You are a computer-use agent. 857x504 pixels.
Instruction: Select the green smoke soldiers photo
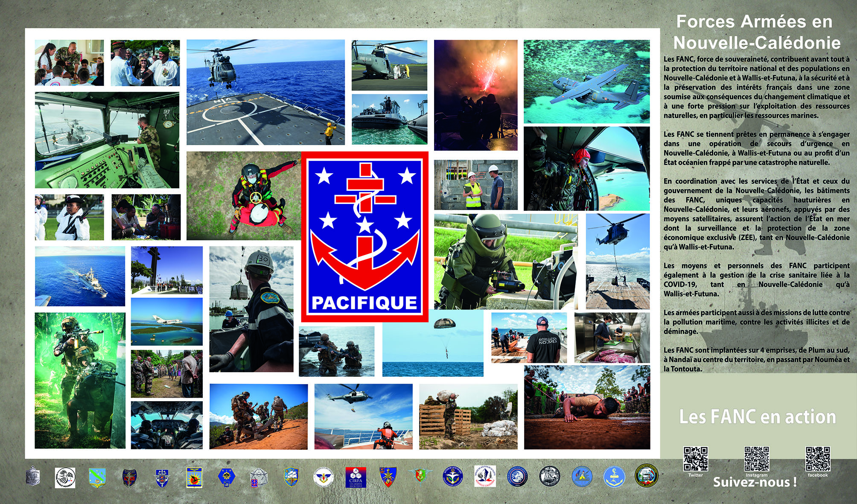point(80,380)
